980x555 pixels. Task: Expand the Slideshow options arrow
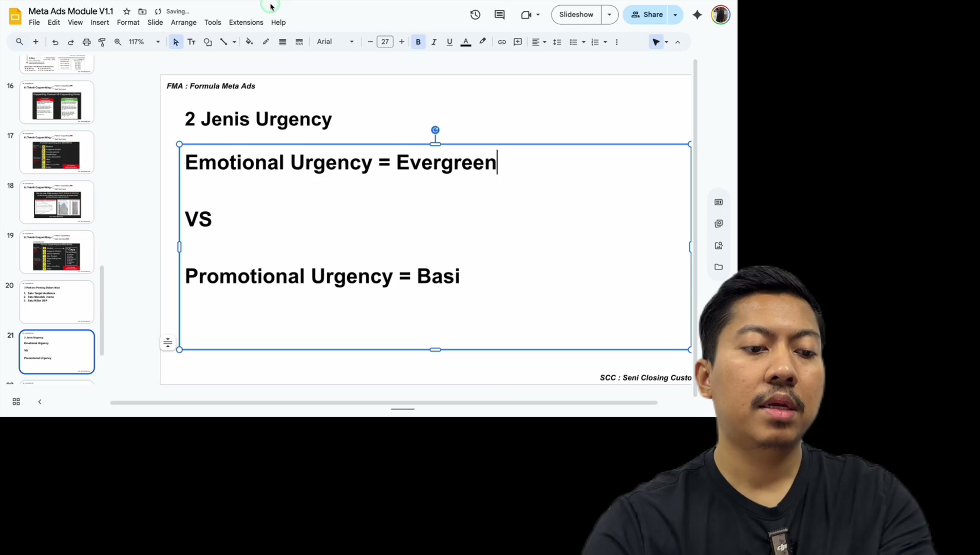pos(610,15)
